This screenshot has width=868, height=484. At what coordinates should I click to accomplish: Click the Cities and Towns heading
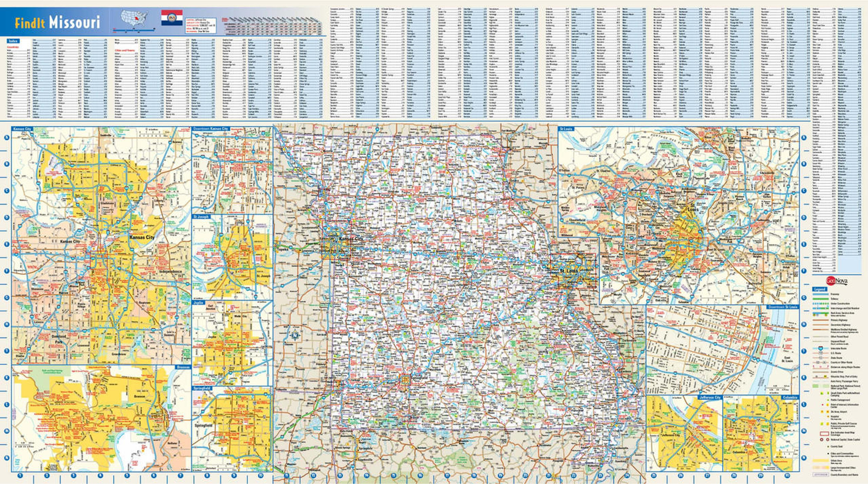tap(125, 50)
